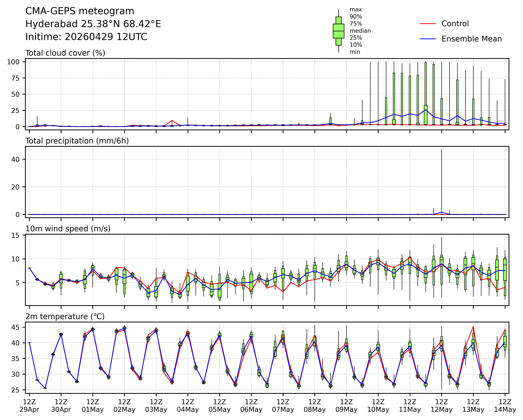Click the 12Z 29Apr x-axis label

point(29,406)
